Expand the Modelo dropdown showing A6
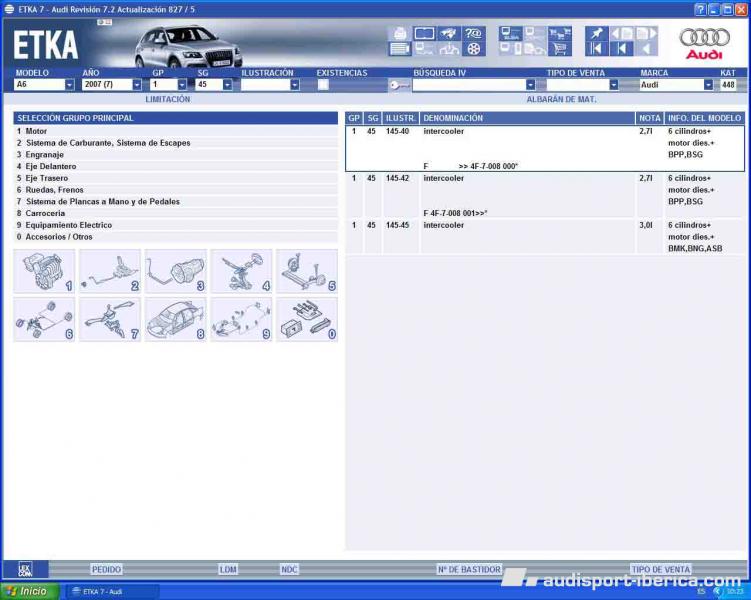The width and height of the screenshot is (751, 600). click(x=69, y=85)
